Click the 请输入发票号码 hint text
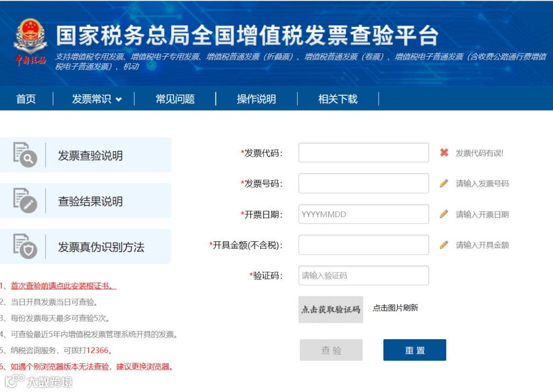The image size is (553, 392). click(482, 183)
